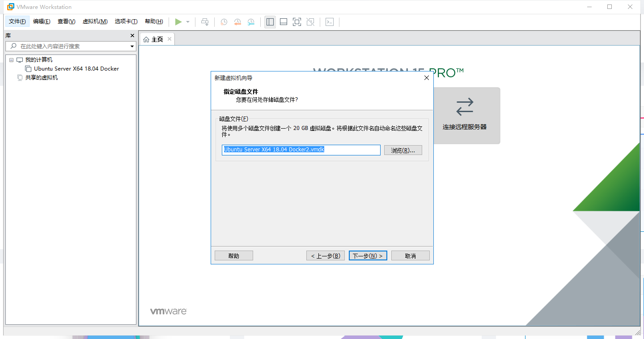Screen dimensions: 644x339
Task: Click the console view toolbar icon
Action: [x=330, y=22]
